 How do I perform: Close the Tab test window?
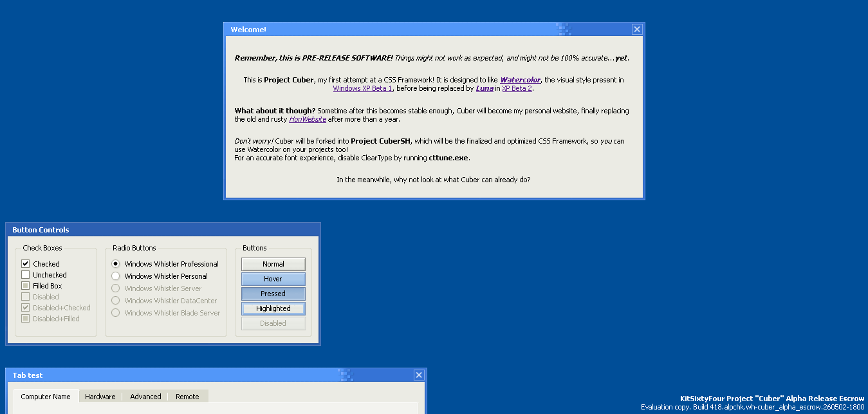pyautogui.click(x=419, y=375)
